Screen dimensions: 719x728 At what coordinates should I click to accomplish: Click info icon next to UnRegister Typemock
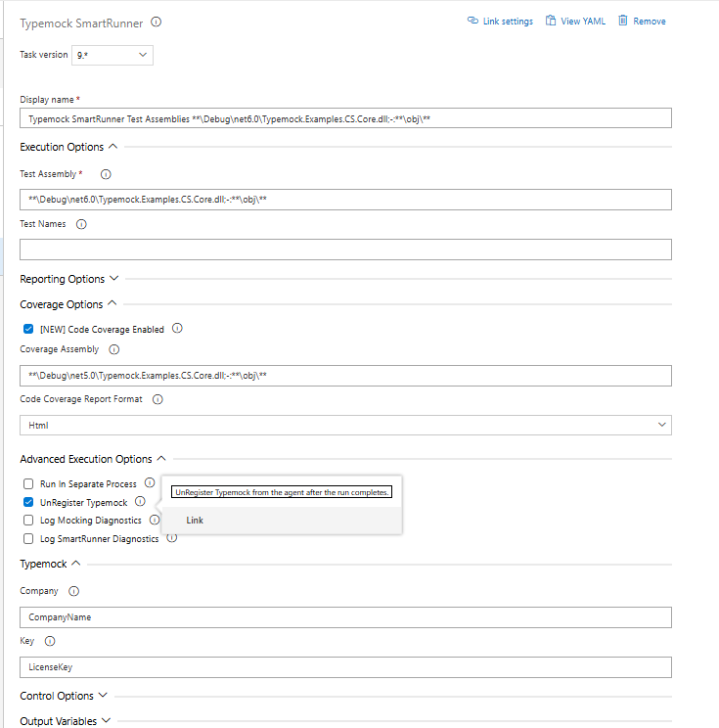coord(140,502)
